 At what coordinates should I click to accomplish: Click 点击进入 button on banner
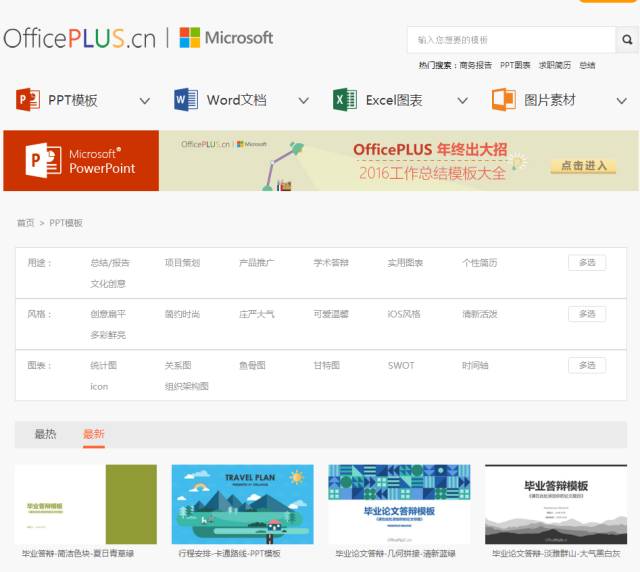[583, 166]
